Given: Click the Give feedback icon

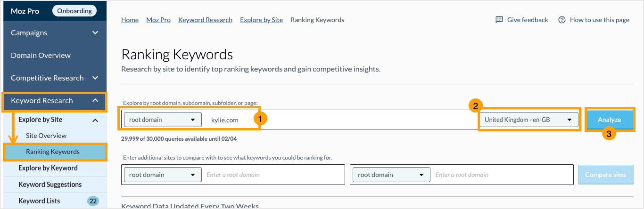Looking at the screenshot, I should pos(499,20).
